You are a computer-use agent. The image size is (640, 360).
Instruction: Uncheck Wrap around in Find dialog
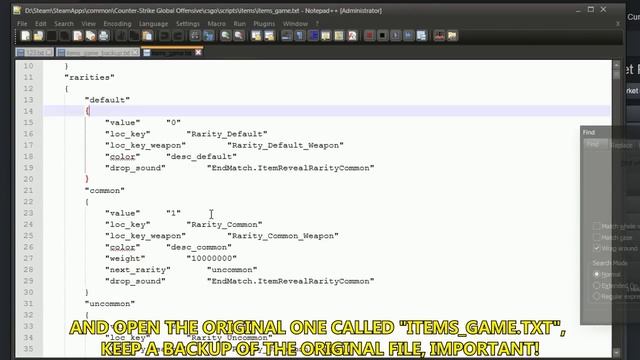pos(597,248)
